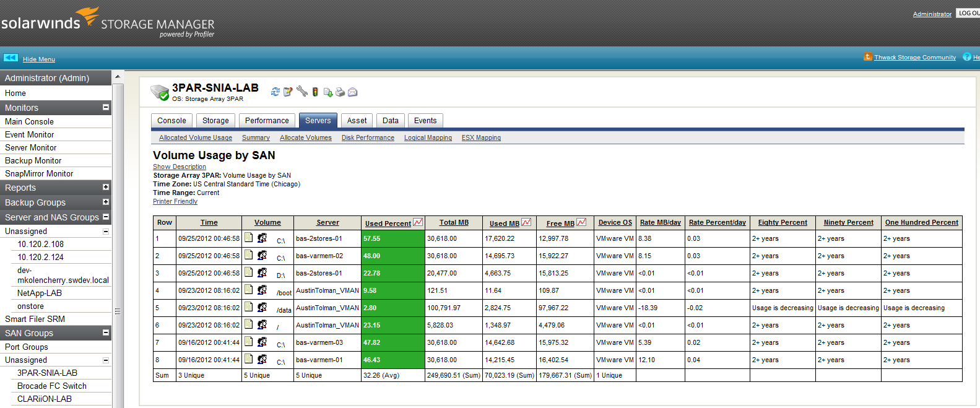Screen dimensions: 980x408
Task: Sort table by Total MB column header
Action: pyautogui.click(x=454, y=222)
